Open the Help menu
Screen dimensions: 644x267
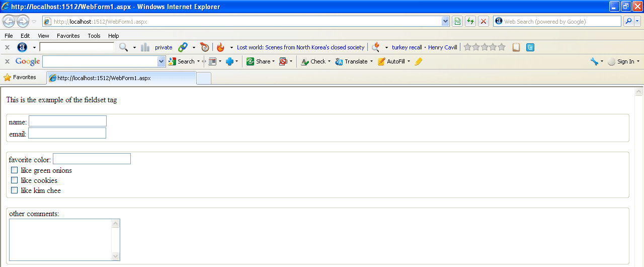pyautogui.click(x=114, y=36)
